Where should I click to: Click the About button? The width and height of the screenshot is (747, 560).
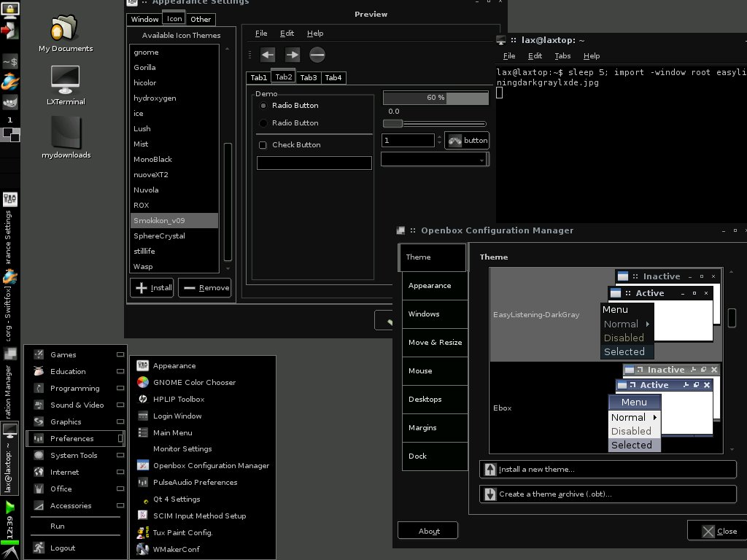[427, 531]
